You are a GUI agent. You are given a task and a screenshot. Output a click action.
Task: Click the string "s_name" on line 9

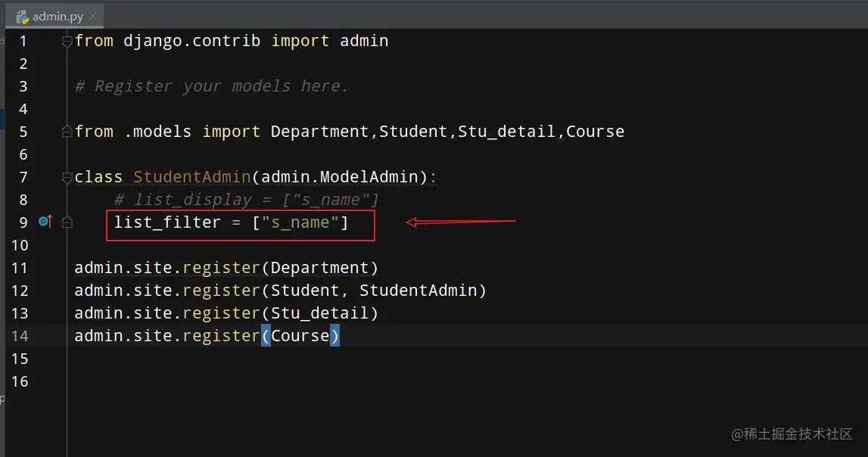pyautogui.click(x=300, y=222)
